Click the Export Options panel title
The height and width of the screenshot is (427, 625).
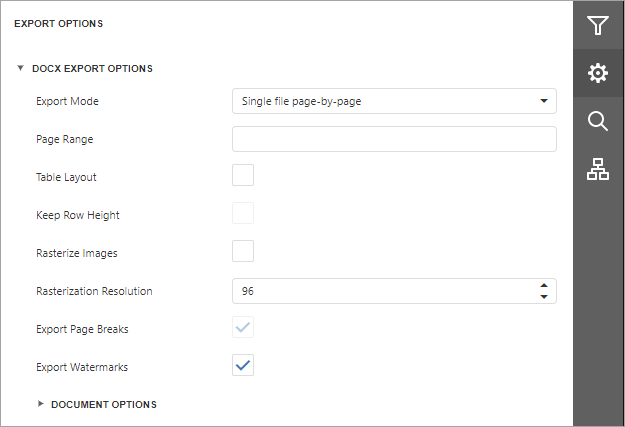[58, 23]
